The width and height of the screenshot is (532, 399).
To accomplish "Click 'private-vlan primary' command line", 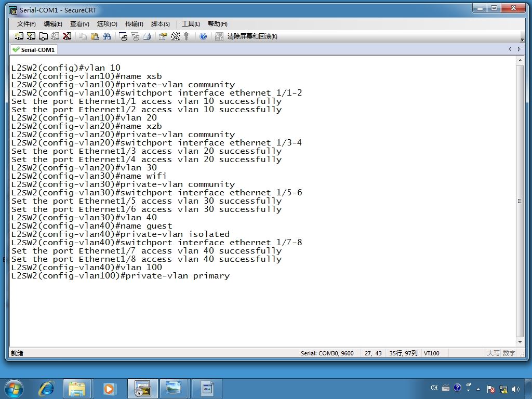I will (x=121, y=276).
